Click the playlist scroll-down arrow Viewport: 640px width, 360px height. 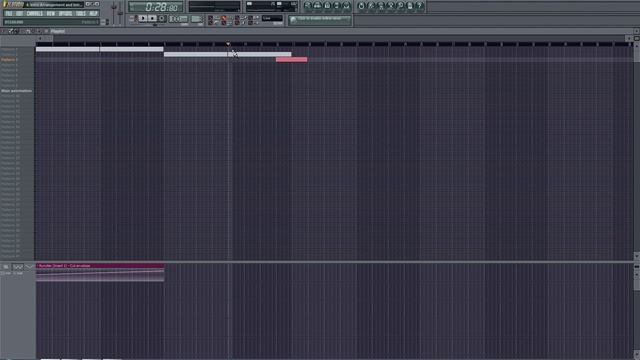[x=636, y=256]
